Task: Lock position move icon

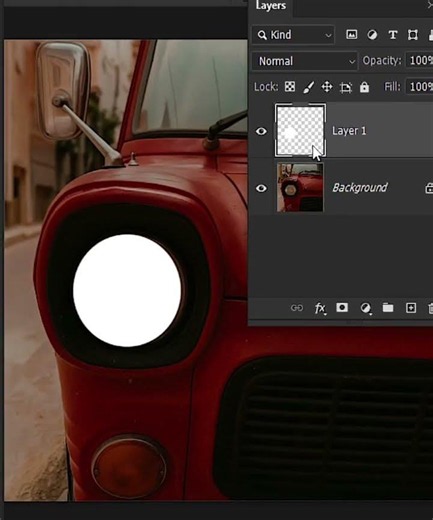Action: pyautogui.click(x=327, y=87)
